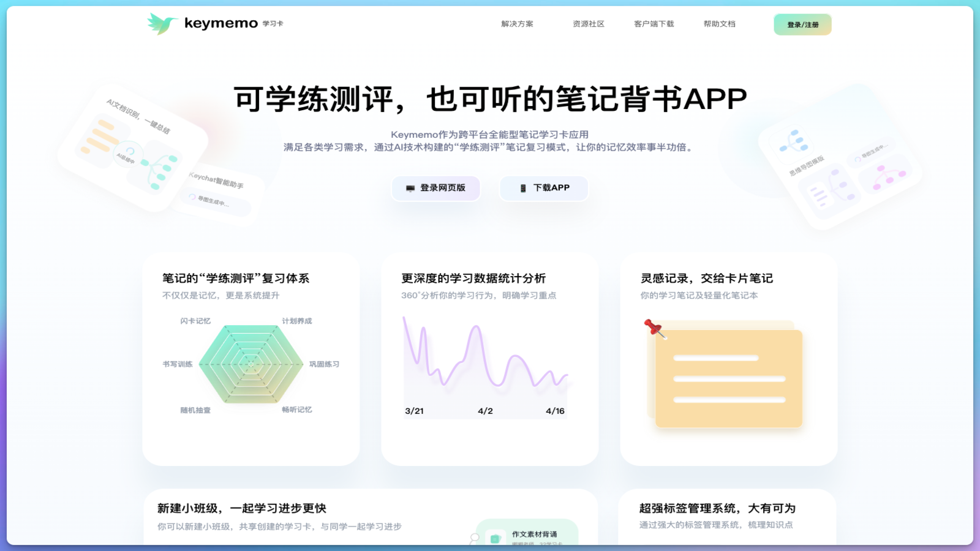Click the 作文素材背诵 card label

(x=535, y=534)
